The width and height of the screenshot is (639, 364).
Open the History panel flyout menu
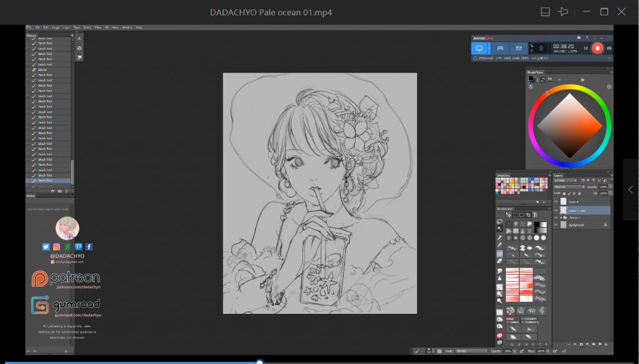(72, 35)
